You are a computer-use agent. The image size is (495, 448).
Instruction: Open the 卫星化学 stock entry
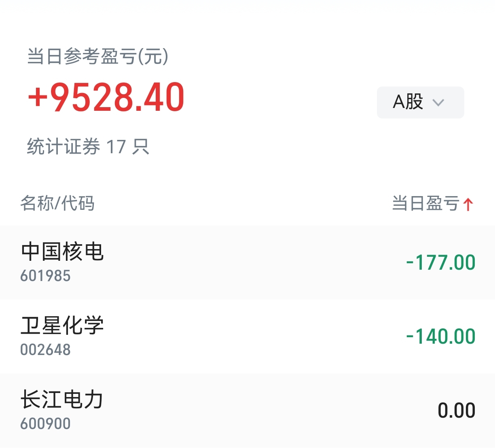62,325
